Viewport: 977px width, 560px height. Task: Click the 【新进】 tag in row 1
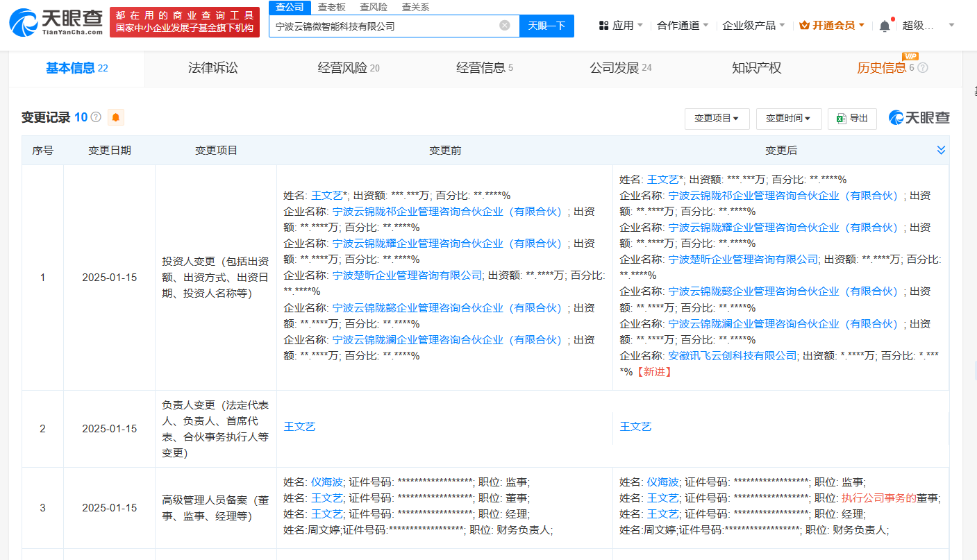pyautogui.click(x=653, y=372)
